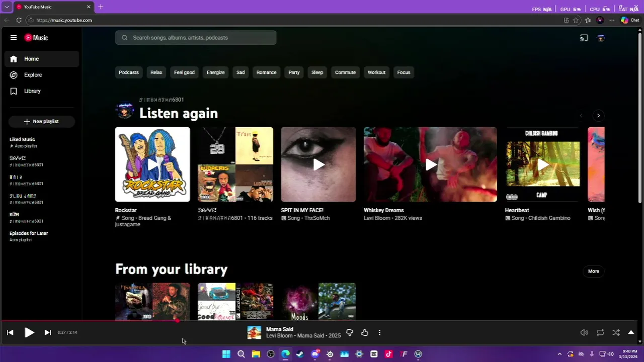Click the YouTube Music logo

click(36, 38)
